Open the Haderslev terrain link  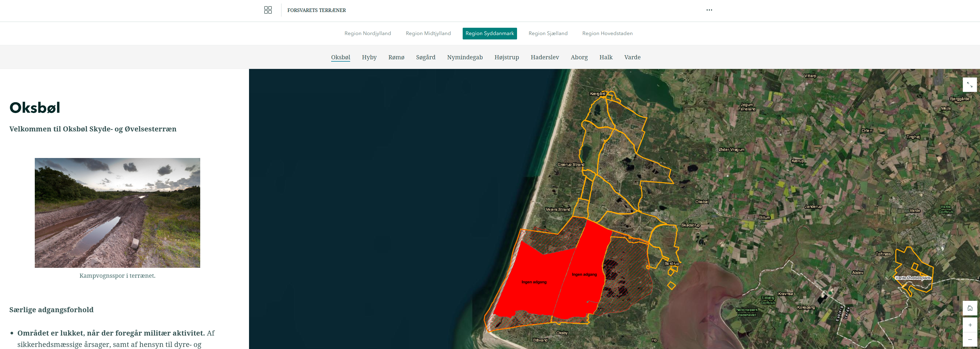tap(545, 58)
